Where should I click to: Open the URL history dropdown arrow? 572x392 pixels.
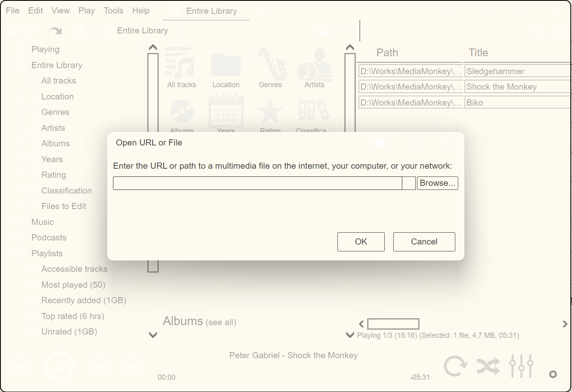click(409, 183)
